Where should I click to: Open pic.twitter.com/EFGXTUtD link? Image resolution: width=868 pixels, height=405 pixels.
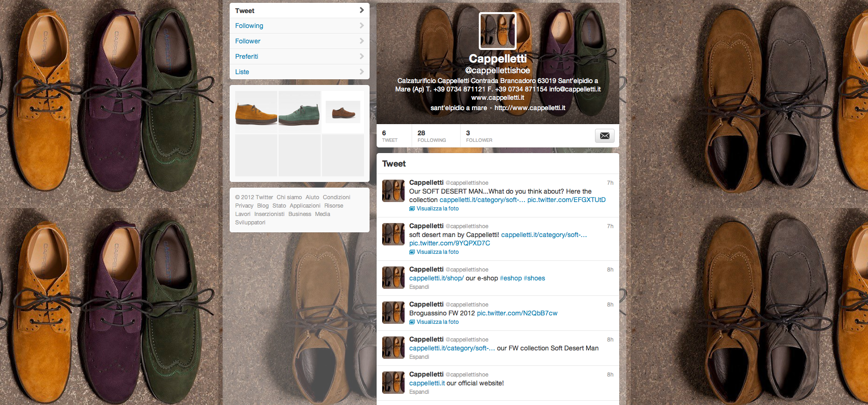pos(567,200)
